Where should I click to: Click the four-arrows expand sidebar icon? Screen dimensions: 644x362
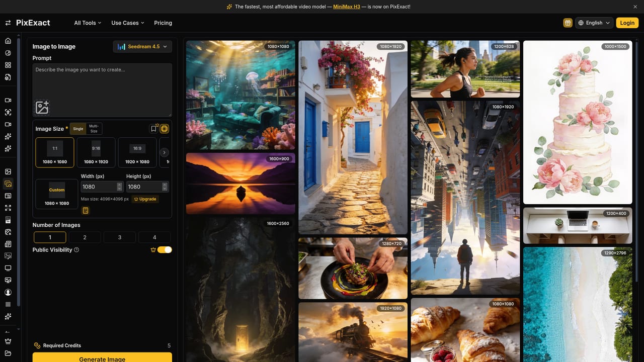coord(8,208)
